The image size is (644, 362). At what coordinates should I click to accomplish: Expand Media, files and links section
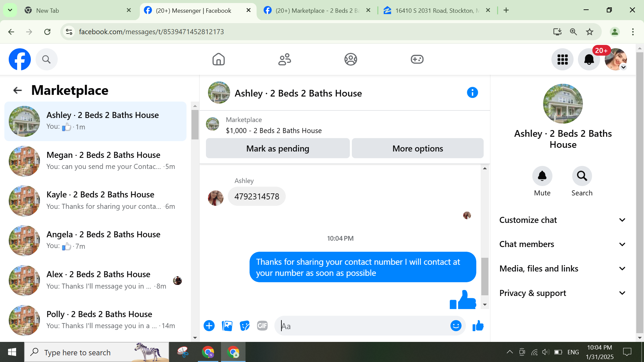click(x=562, y=269)
